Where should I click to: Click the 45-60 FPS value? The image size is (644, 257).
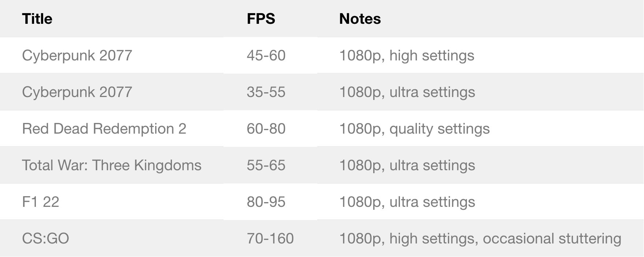click(266, 55)
